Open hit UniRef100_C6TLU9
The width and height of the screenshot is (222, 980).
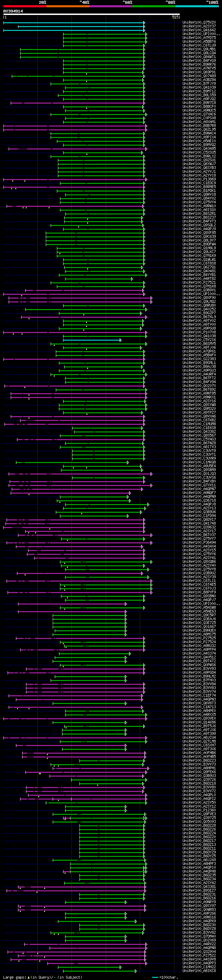(199, 46)
